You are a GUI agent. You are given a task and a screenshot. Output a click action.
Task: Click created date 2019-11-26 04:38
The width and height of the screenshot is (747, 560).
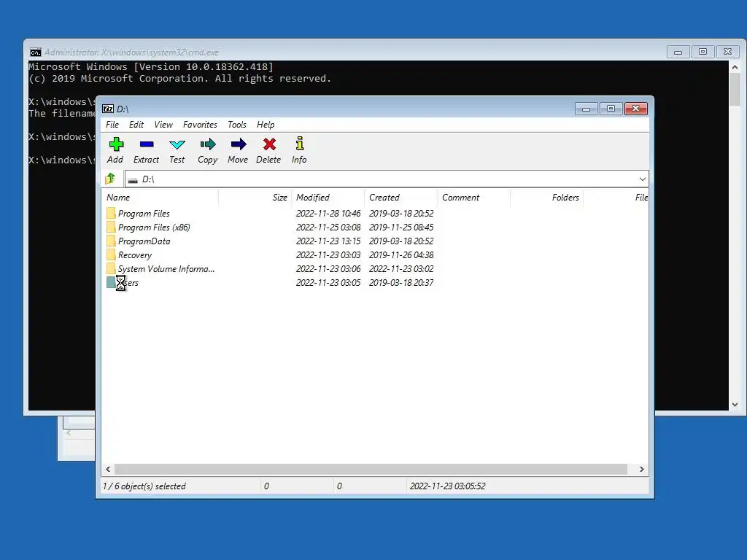(401, 254)
